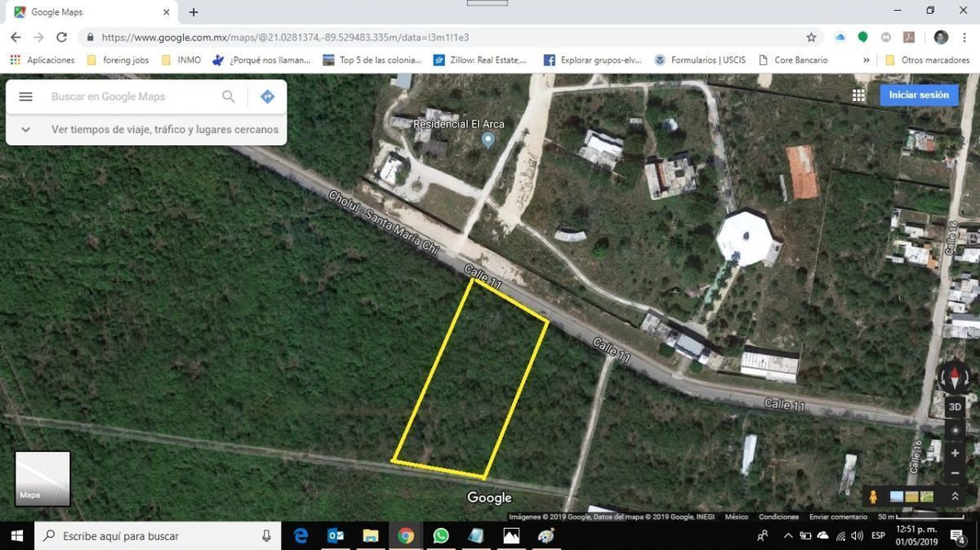The height and width of the screenshot is (550, 980).
Task: Bookmark this page with the star icon
Action: click(811, 38)
